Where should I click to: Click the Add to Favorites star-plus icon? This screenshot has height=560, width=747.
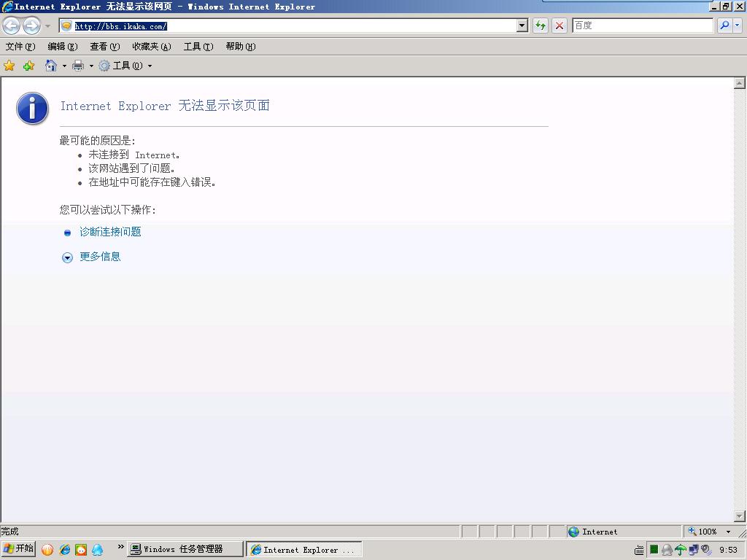click(x=28, y=66)
